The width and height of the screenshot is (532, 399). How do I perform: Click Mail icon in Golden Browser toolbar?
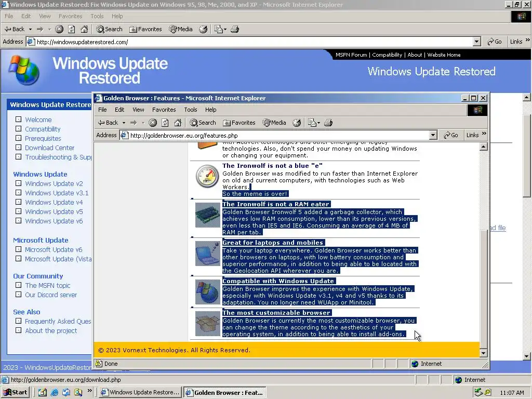click(x=312, y=123)
